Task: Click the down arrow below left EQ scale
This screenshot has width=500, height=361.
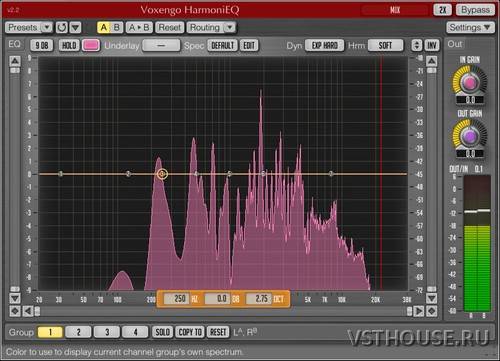Action: [15, 298]
